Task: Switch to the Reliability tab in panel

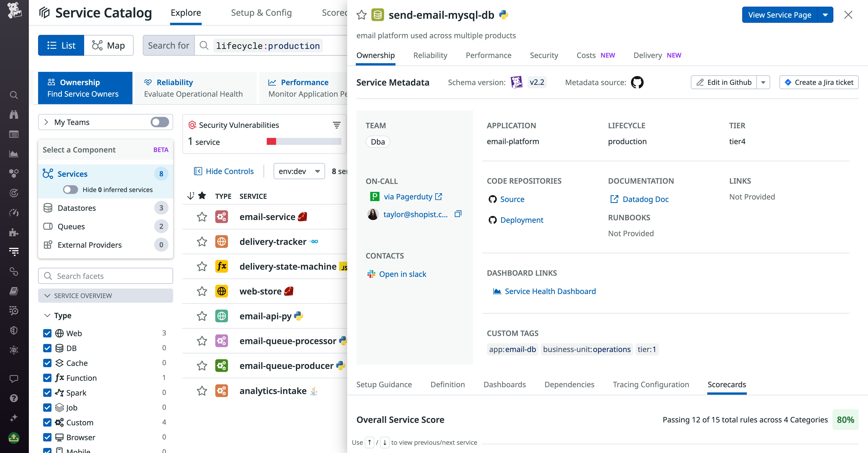Action: point(430,56)
